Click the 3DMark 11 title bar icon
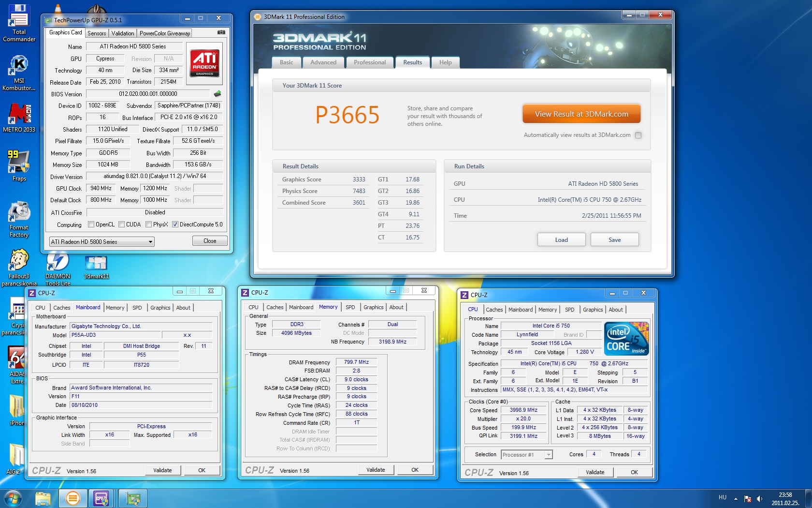Viewport: 812px width, 508px height. coord(258,17)
